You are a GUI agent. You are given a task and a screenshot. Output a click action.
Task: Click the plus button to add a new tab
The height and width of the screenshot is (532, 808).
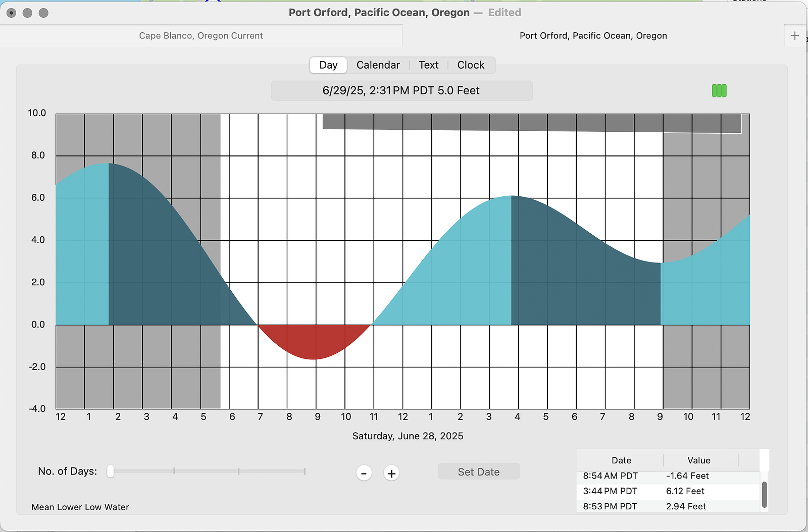[795, 36]
